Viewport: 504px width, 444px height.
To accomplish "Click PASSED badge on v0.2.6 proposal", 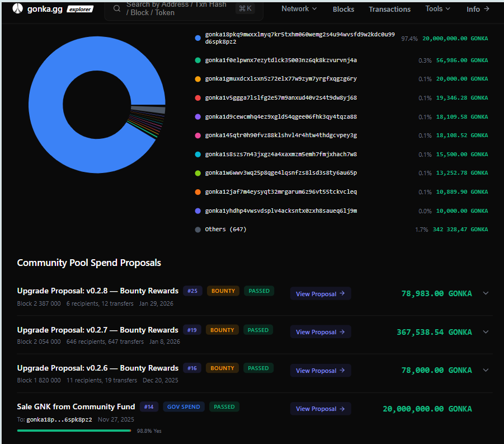I will tap(258, 368).
